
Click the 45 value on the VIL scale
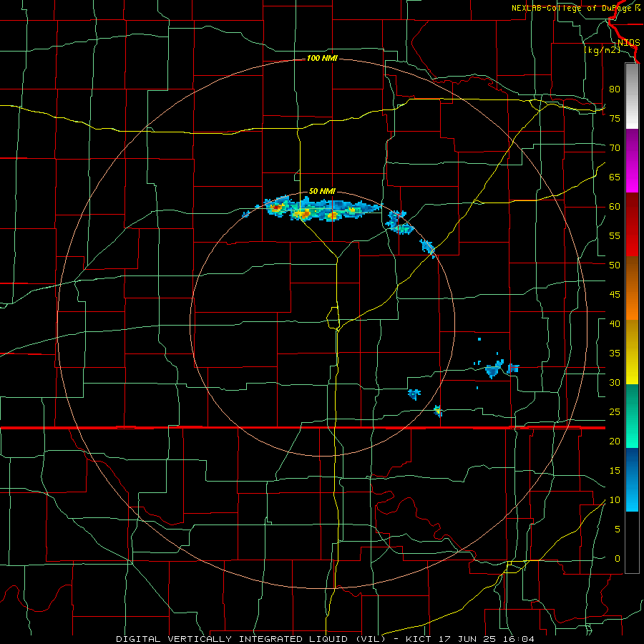(615, 295)
